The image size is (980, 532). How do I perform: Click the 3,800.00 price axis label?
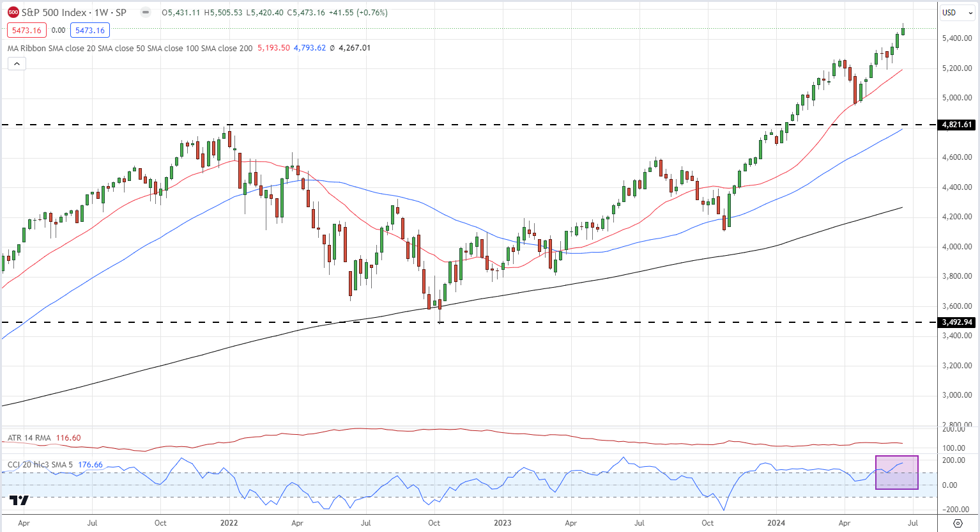(x=957, y=276)
